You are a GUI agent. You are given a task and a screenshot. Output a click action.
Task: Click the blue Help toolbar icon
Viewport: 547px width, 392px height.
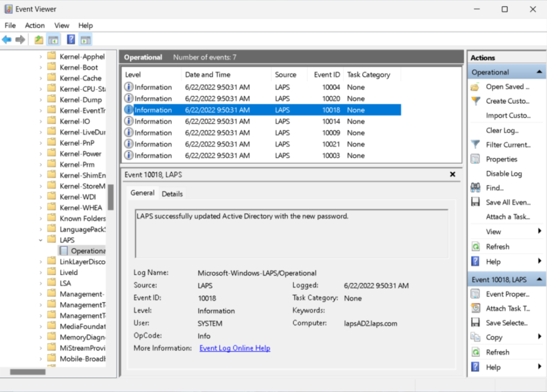pos(71,39)
